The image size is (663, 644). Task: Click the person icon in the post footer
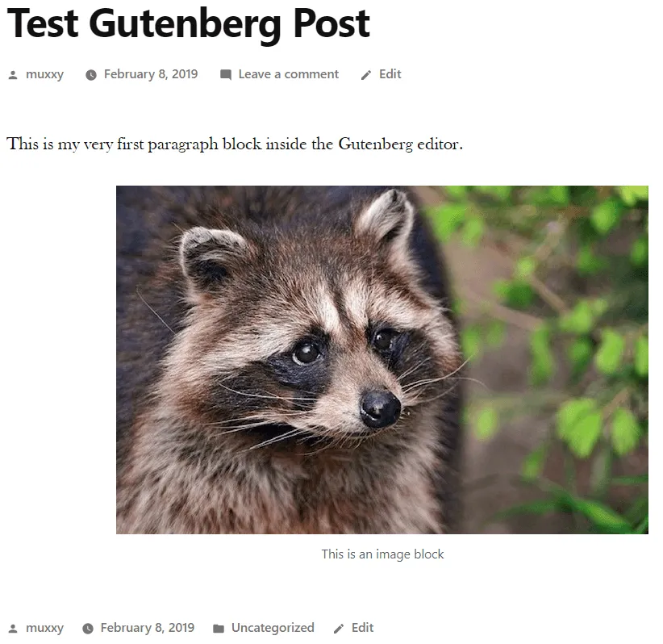(13, 629)
